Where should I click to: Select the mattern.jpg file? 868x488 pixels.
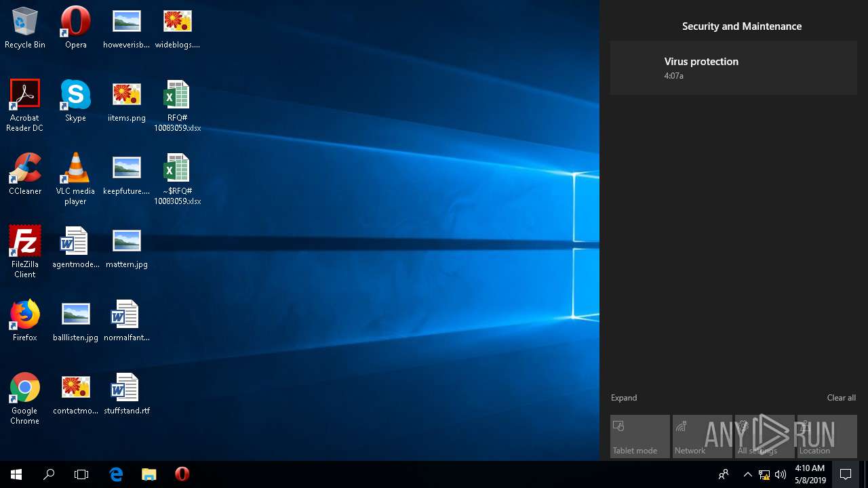coord(127,248)
